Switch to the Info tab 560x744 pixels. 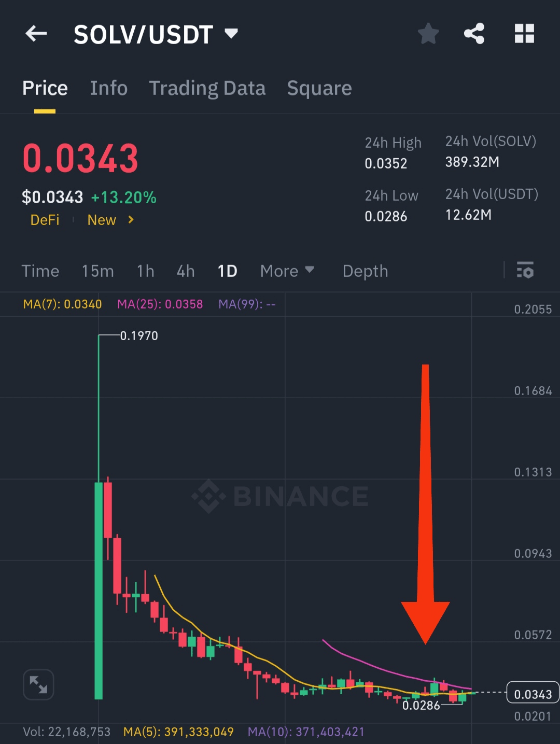[108, 88]
